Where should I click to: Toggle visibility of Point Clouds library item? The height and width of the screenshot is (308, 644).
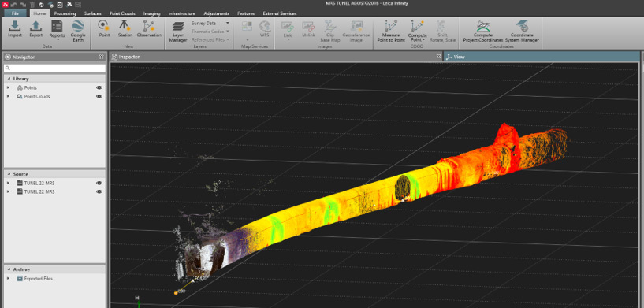tap(99, 97)
